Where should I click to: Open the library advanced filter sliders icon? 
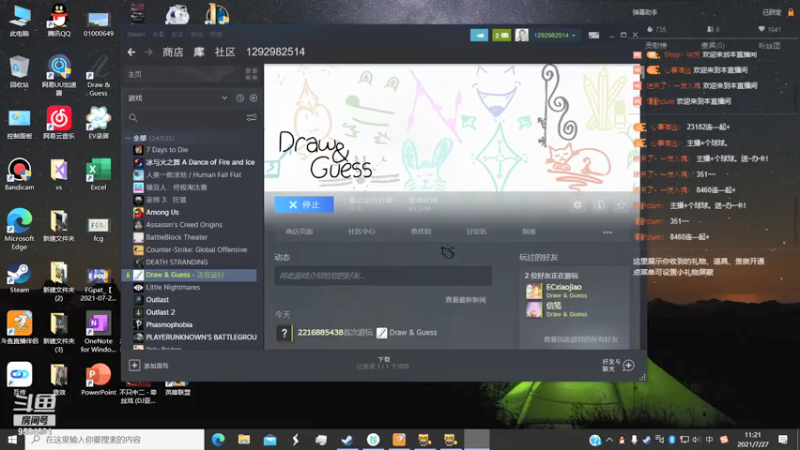(x=251, y=118)
